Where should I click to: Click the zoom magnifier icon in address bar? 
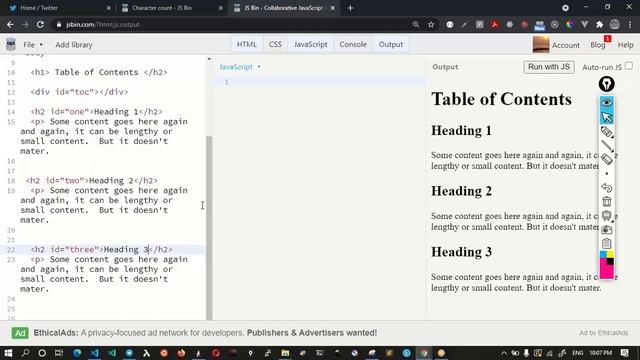(416, 24)
